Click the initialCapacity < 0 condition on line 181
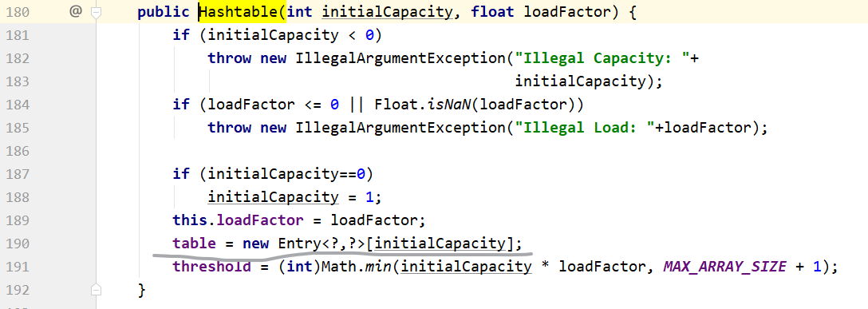The image size is (868, 309). tap(291, 35)
